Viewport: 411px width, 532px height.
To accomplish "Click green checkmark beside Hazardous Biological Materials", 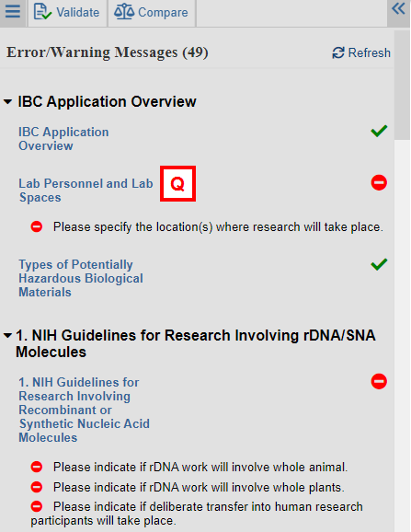I will (x=379, y=264).
